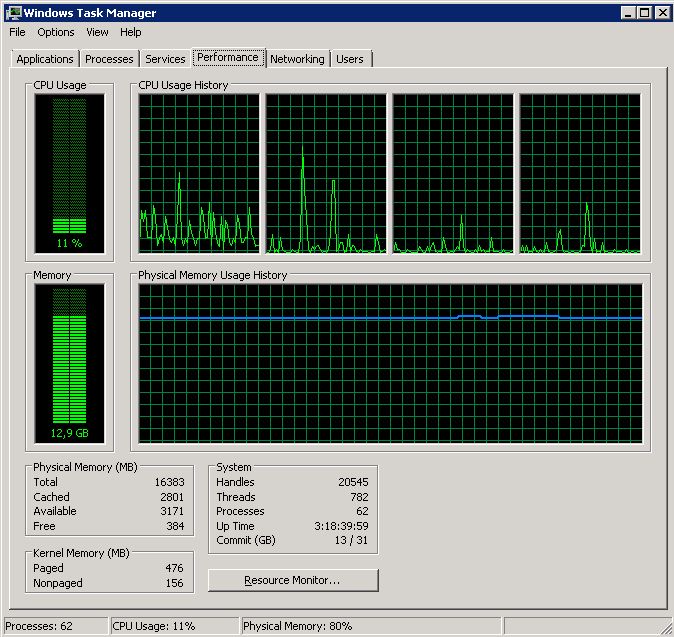The width and height of the screenshot is (674, 637).
Task: Switch to the Processes tab
Action: coord(109,59)
